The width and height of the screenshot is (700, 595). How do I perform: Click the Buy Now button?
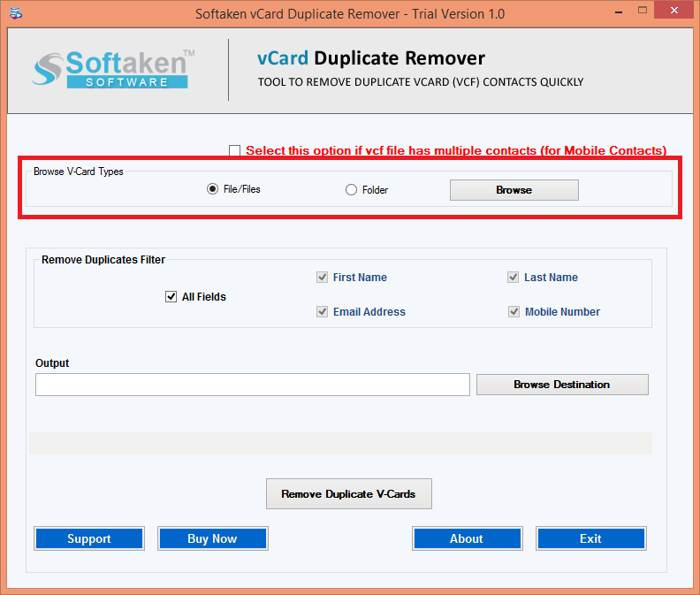(212, 538)
